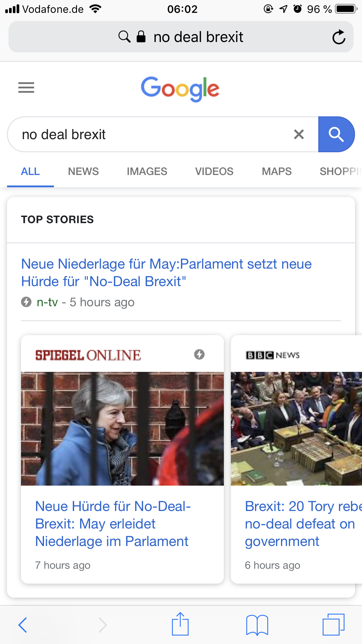Go back with Safari's back arrow

23,625
